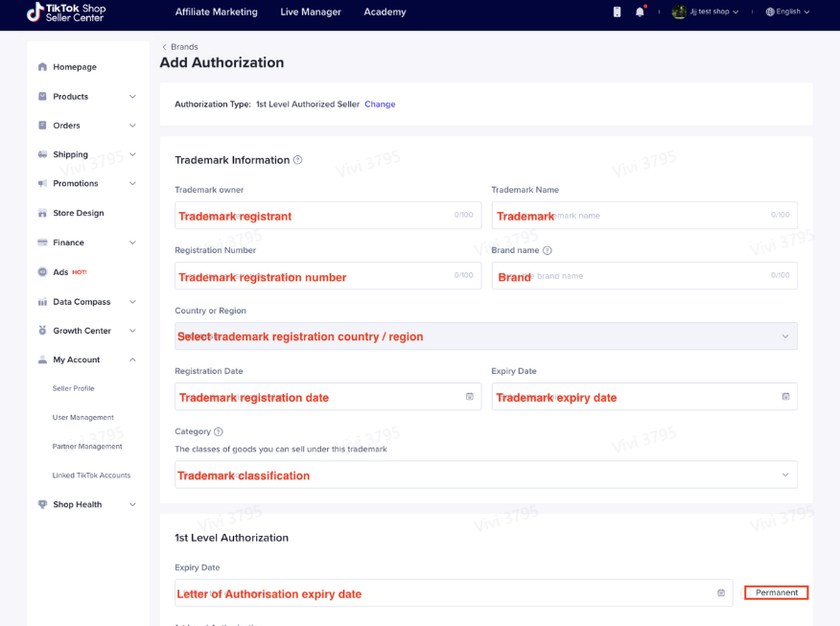Collapse the My Account sidebar section
This screenshot has width=840, height=626.
[132, 359]
